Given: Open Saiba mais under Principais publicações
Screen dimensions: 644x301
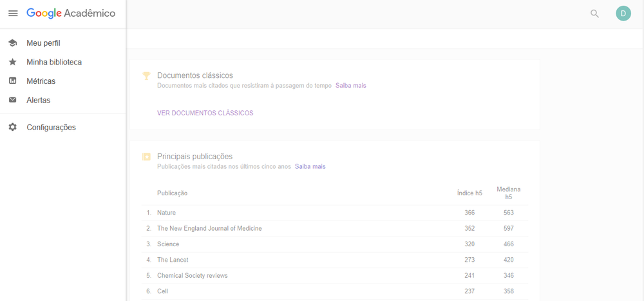Looking at the screenshot, I should coord(310,167).
